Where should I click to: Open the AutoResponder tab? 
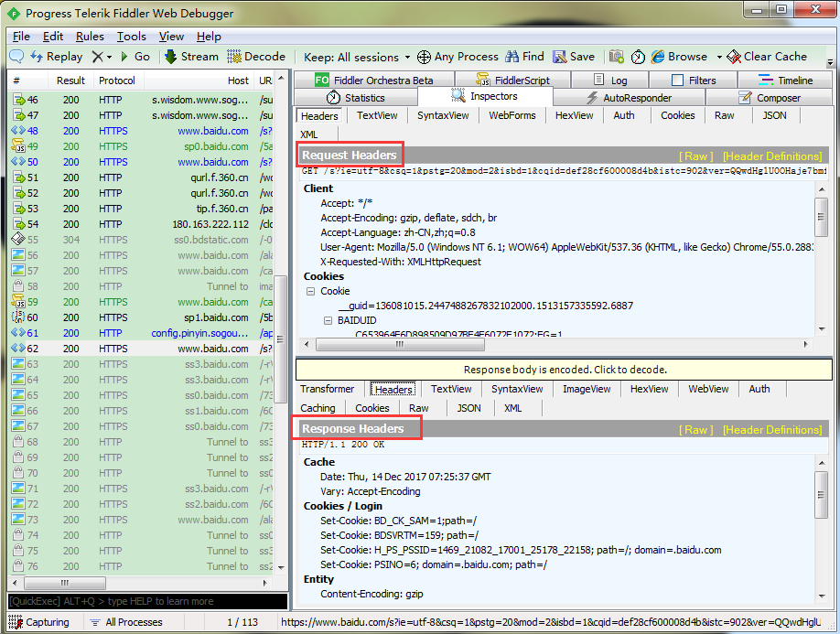click(x=629, y=98)
